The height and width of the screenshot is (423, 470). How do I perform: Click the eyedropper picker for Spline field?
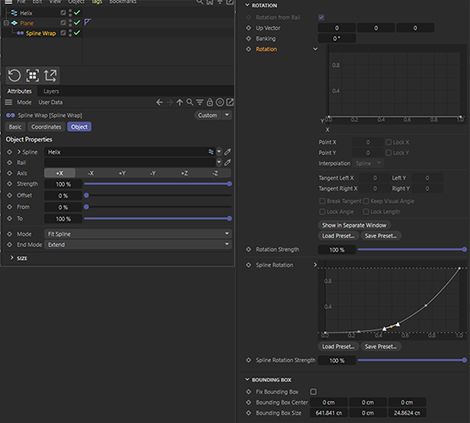tap(227, 152)
